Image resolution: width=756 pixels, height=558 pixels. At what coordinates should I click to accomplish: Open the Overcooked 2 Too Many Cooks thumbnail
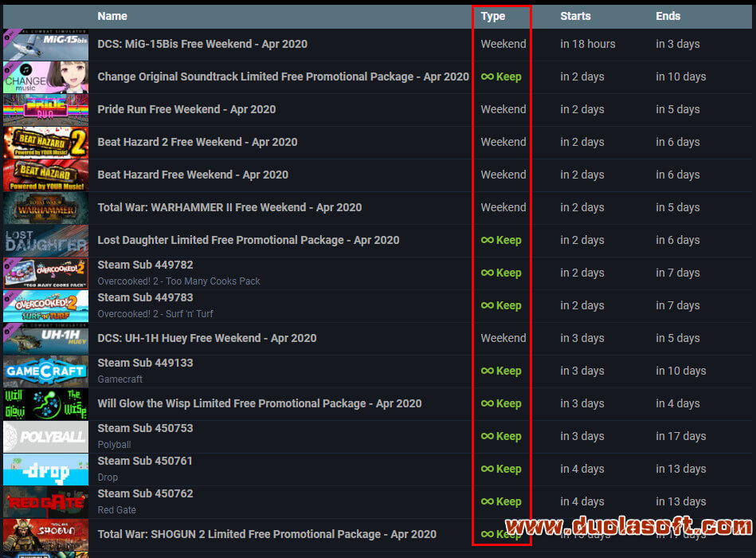[x=45, y=273]
